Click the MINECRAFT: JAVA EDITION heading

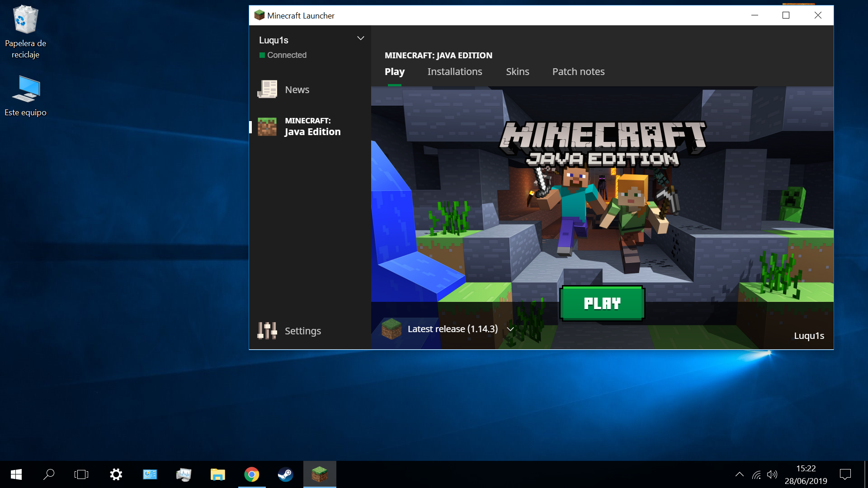click(439, 55)
